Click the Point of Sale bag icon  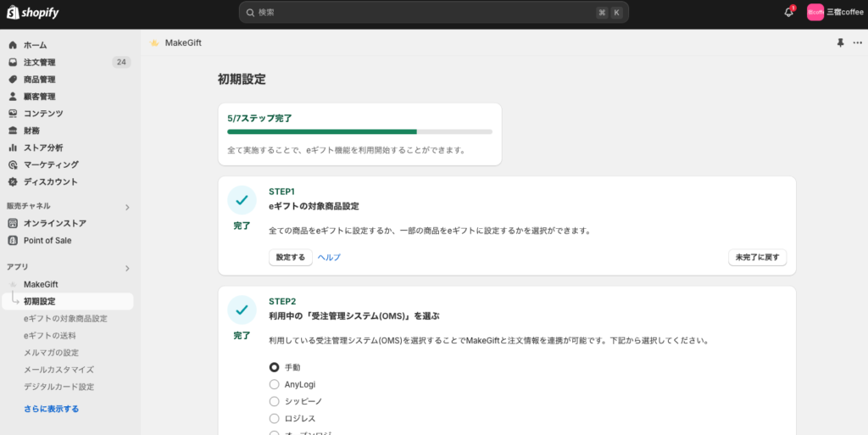pos(13,240)
